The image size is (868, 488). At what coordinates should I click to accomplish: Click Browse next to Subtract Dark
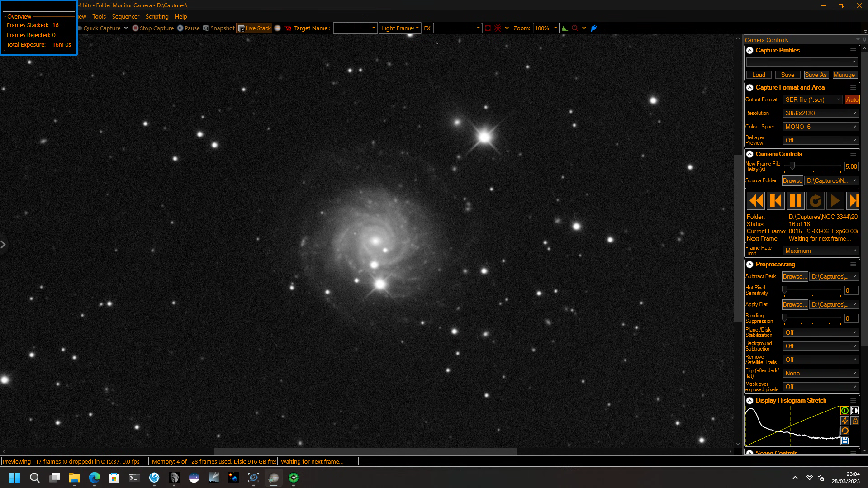coord(795,276)
